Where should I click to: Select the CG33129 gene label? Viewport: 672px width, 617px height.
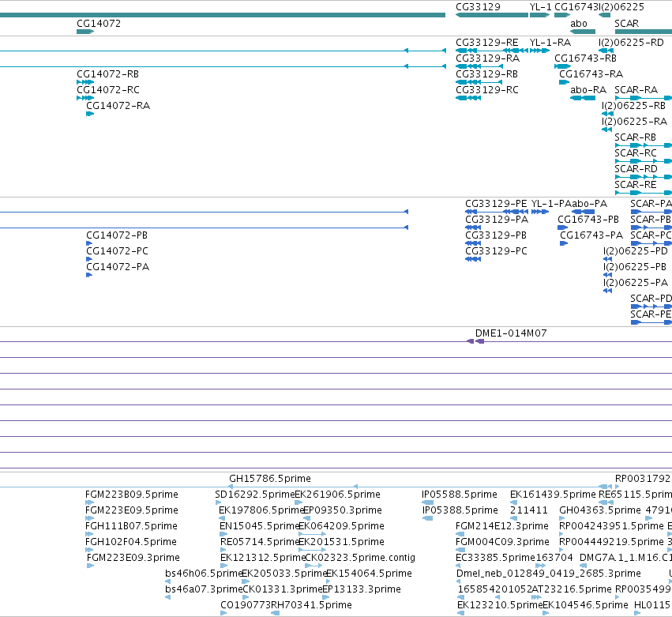point(478,7)
